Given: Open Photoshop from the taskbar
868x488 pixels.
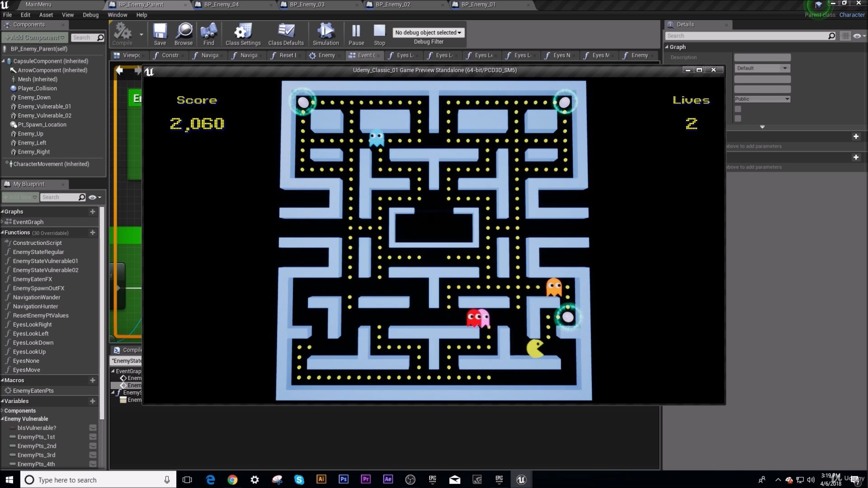Looking at the screenshot, I should point(344,479).
